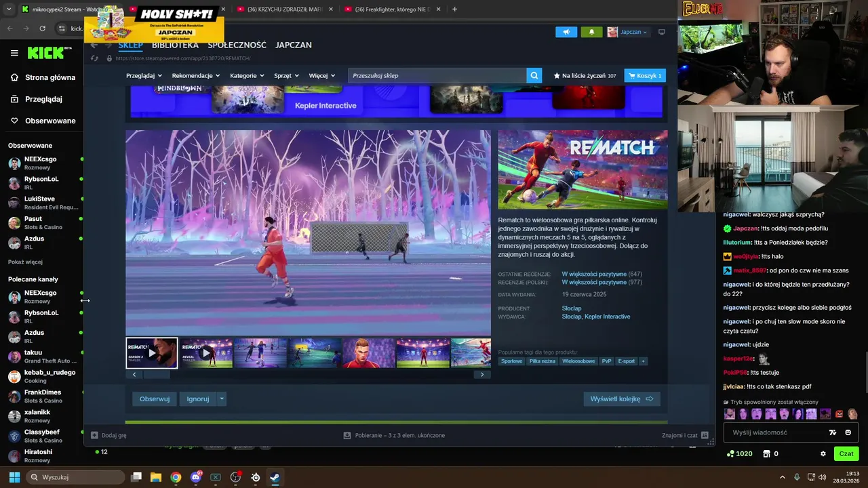868x488 pixels.
Task: Switch to Steam SPOŁECZNOŚĆ tab
Action: point(237,45)
